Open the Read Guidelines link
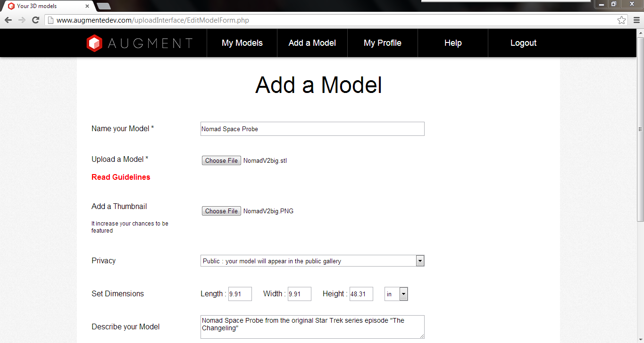This screenshot has height=343, width=644. pyautogui.click(x=120, y=177)
